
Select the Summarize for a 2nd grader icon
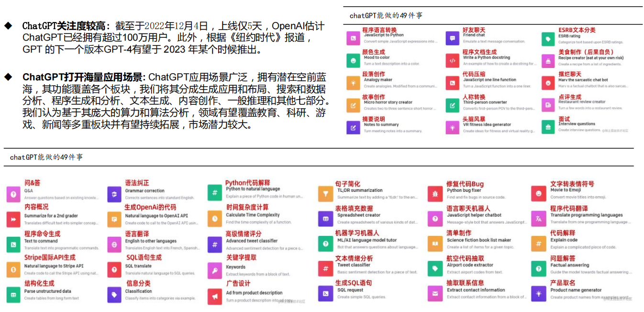click(x=13, y=219)
